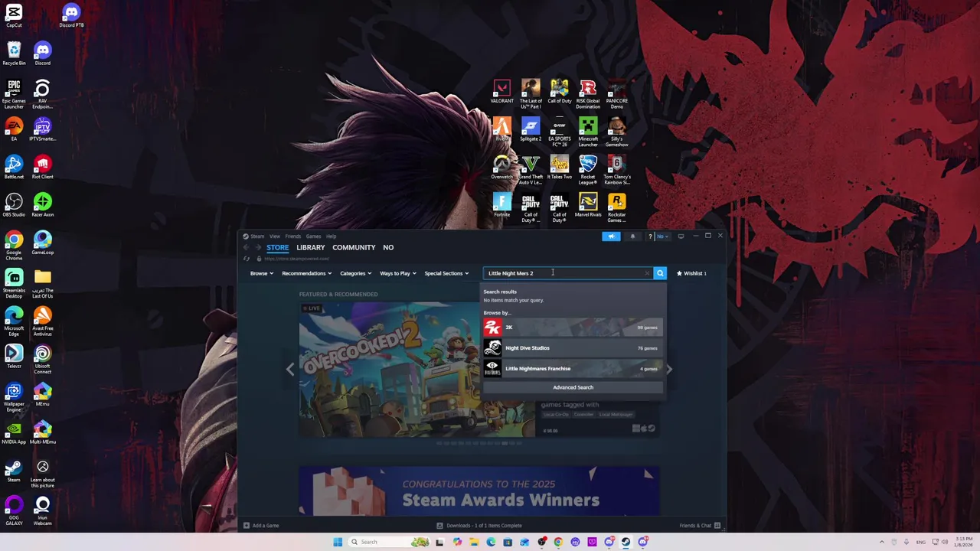
Task: Reload the Steam store page
Action: [x=247, y=259]
